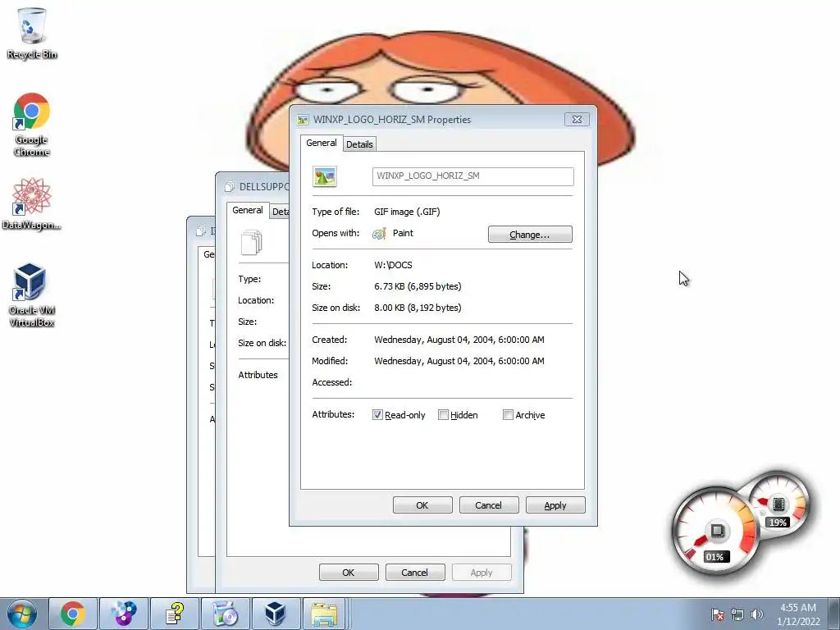The image size is (840, 630).
Task: Click Apply in WINXP_LOGO_HORIZ_SM Properties
Action: tap(555, 505)
